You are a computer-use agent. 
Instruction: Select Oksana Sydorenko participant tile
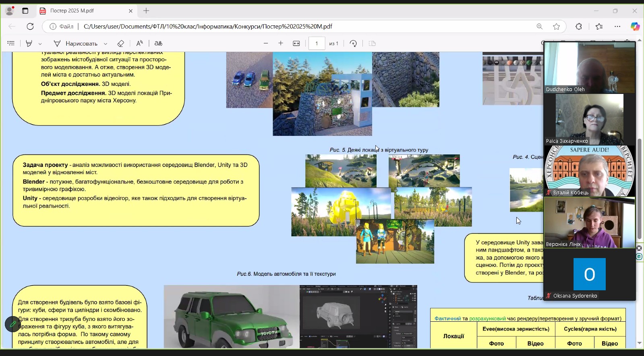[x=590, y=274]
